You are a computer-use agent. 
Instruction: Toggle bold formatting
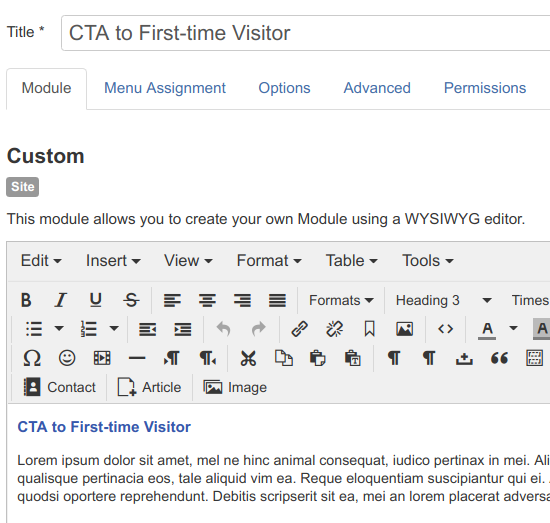26,300
